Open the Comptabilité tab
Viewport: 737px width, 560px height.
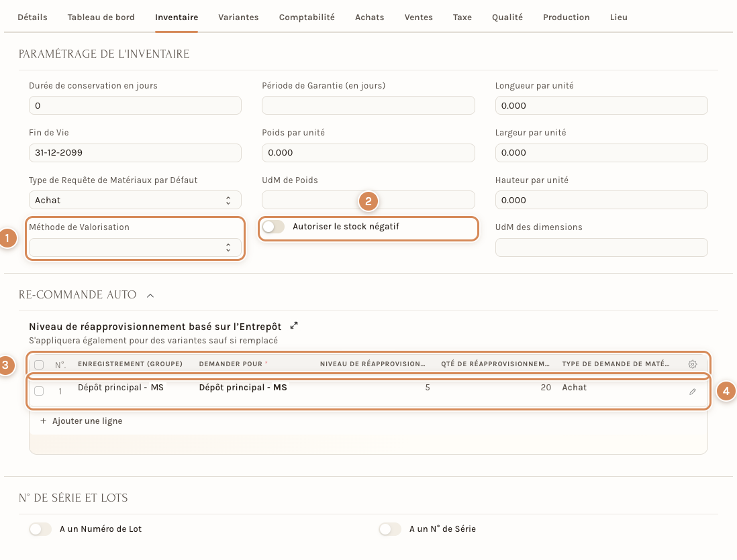tap(307, 17)
